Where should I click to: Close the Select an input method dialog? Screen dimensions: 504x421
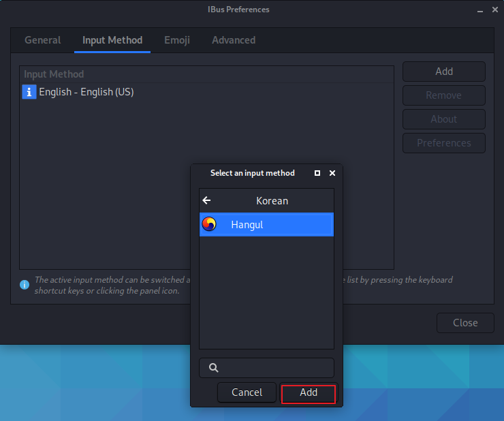(x=332, y=173)
